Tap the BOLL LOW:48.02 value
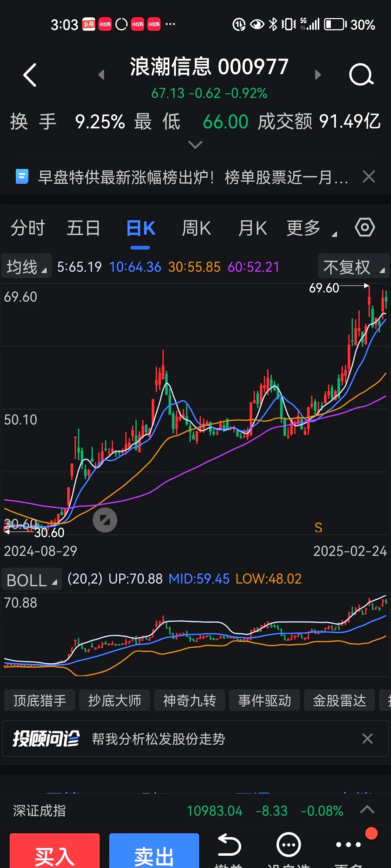 269,579
